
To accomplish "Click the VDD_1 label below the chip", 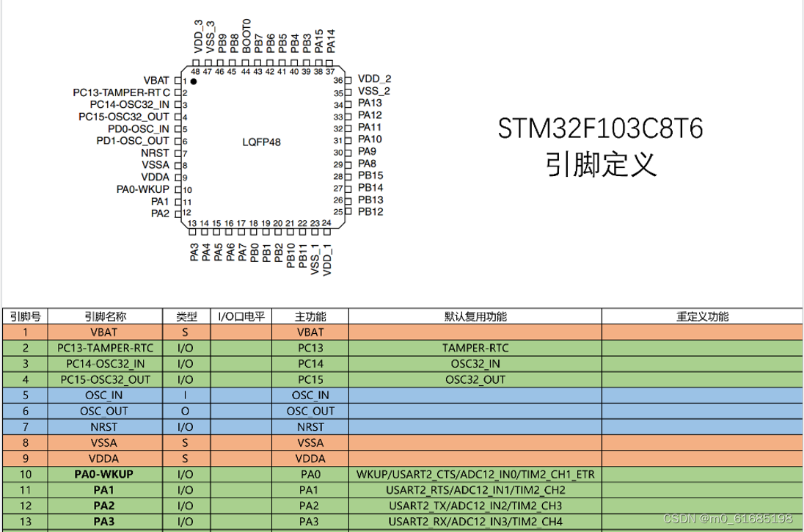I will tap(328, 260).
